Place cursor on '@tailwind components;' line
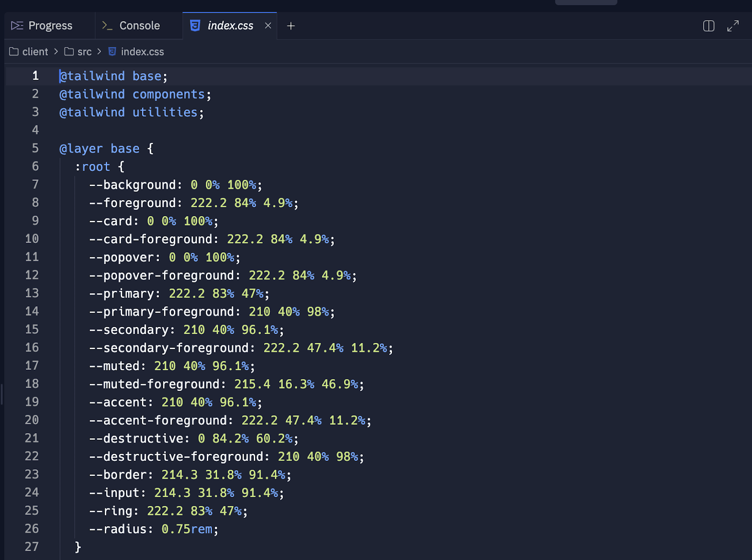 [x=135, y=94]
